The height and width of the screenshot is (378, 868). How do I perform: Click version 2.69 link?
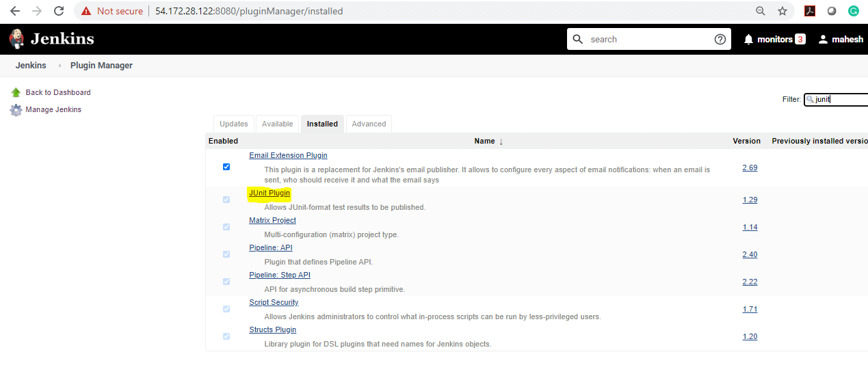click(750, 167)
